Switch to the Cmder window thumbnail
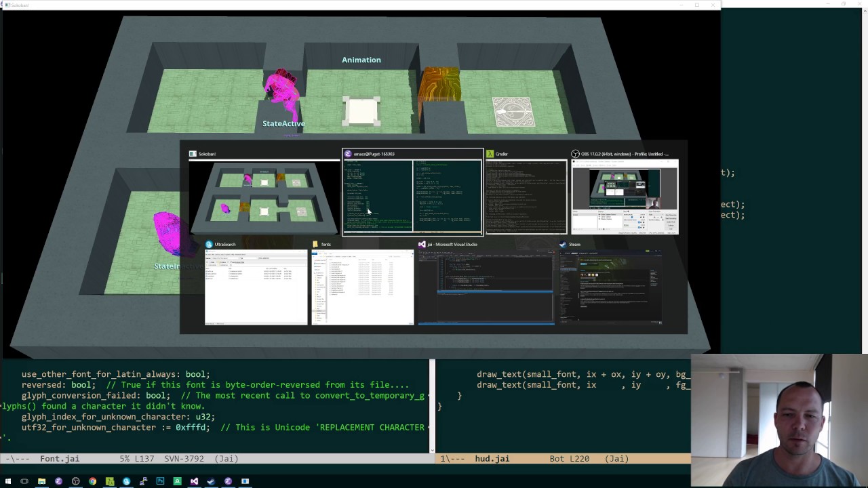Viewport: 868px width, 488px height. tap(526, 192)
